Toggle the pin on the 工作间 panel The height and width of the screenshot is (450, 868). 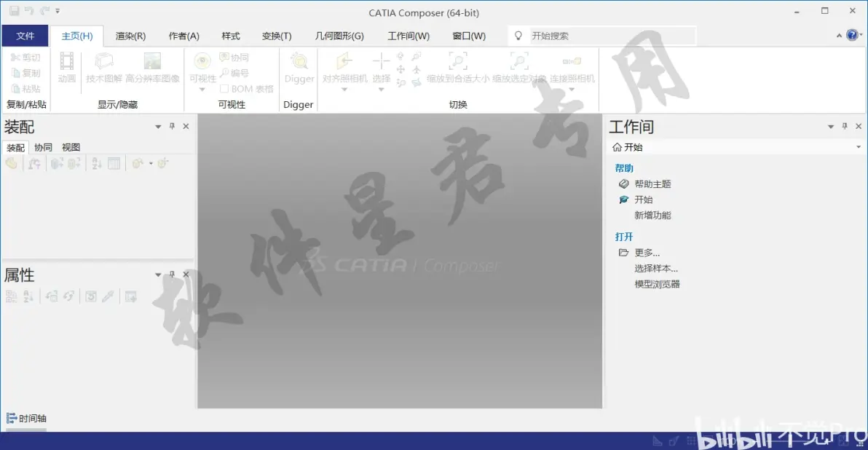click(845, 127)
